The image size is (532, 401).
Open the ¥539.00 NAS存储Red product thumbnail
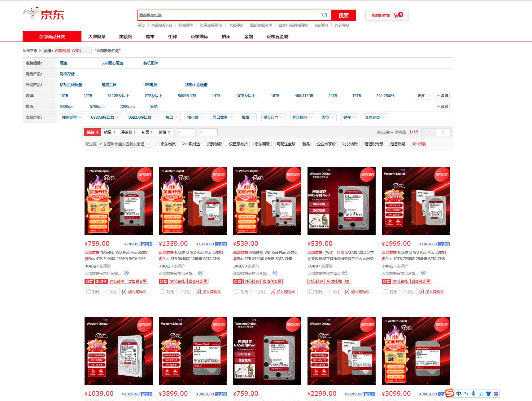(342, 201)
